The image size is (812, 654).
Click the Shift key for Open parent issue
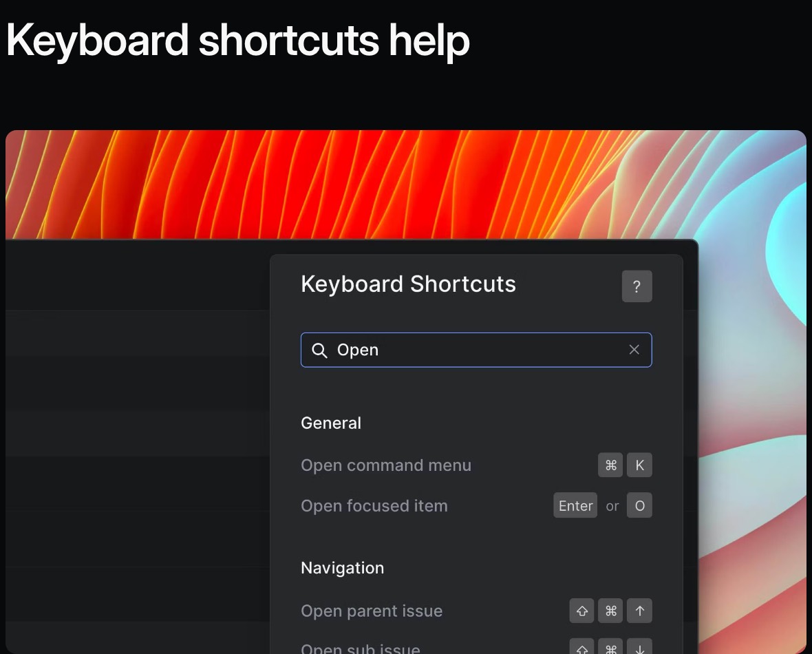click(x=582, y=611)
